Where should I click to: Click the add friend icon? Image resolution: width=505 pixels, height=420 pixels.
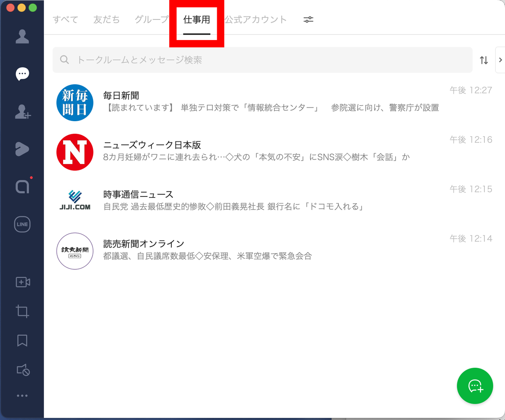[22, 112]
